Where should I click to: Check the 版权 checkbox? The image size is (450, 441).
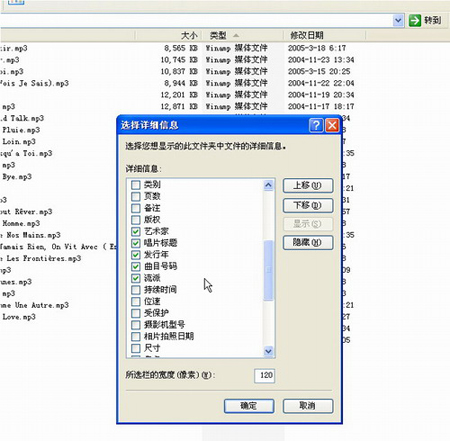coord(136,220)
